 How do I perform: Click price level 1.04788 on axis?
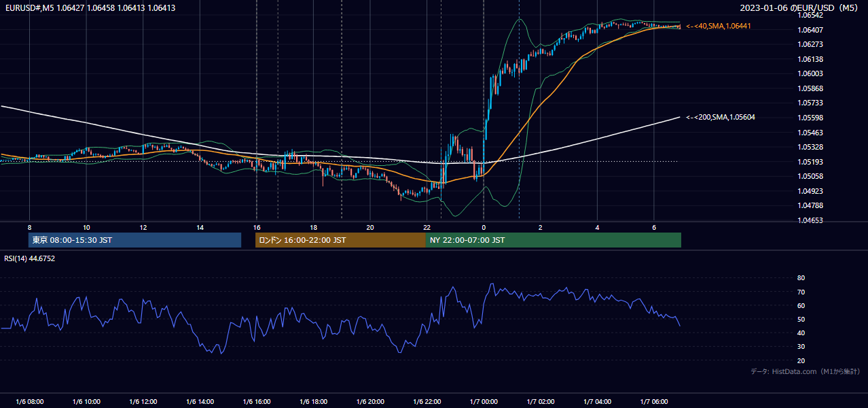[810, 205]
